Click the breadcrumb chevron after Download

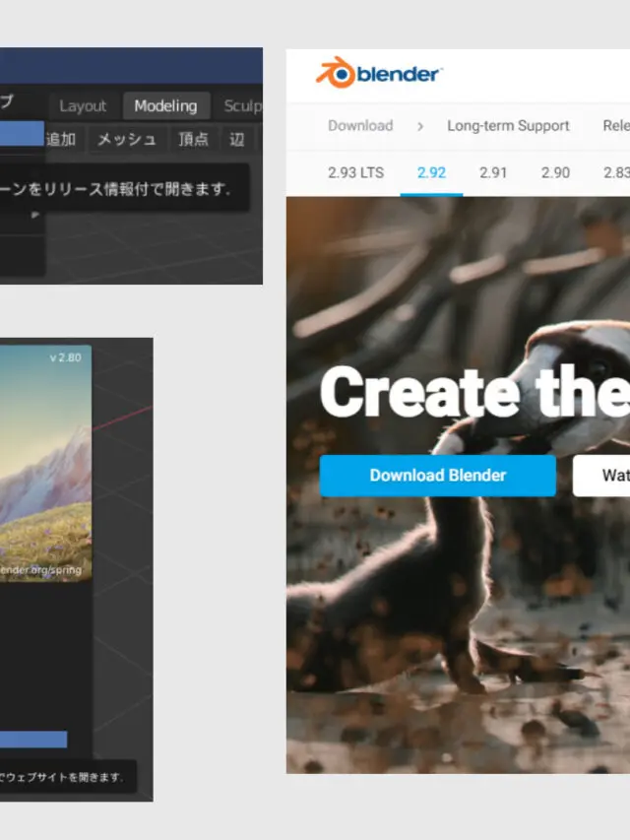tap(420, 126)
